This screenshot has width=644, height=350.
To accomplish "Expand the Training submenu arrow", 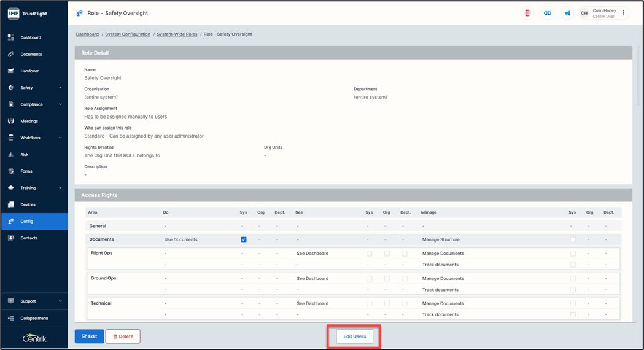I will click(x=60, y=188).
